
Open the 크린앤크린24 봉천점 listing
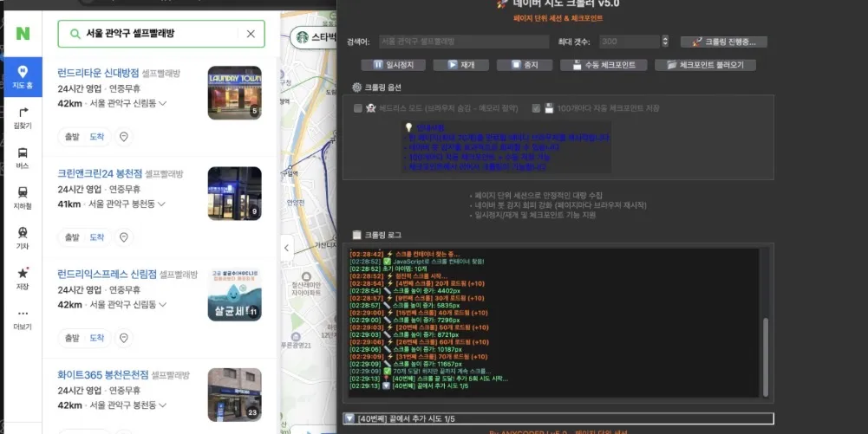point(100,173)
